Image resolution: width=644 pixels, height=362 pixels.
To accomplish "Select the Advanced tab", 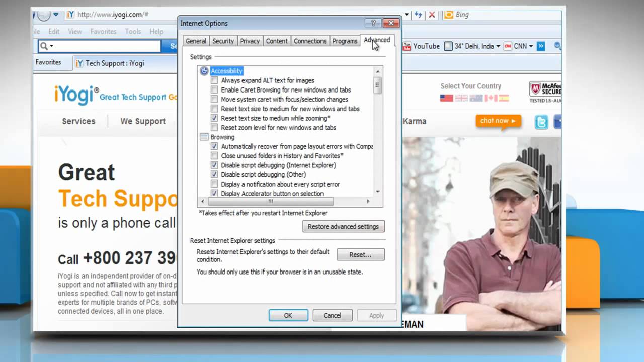I will 377,40.
